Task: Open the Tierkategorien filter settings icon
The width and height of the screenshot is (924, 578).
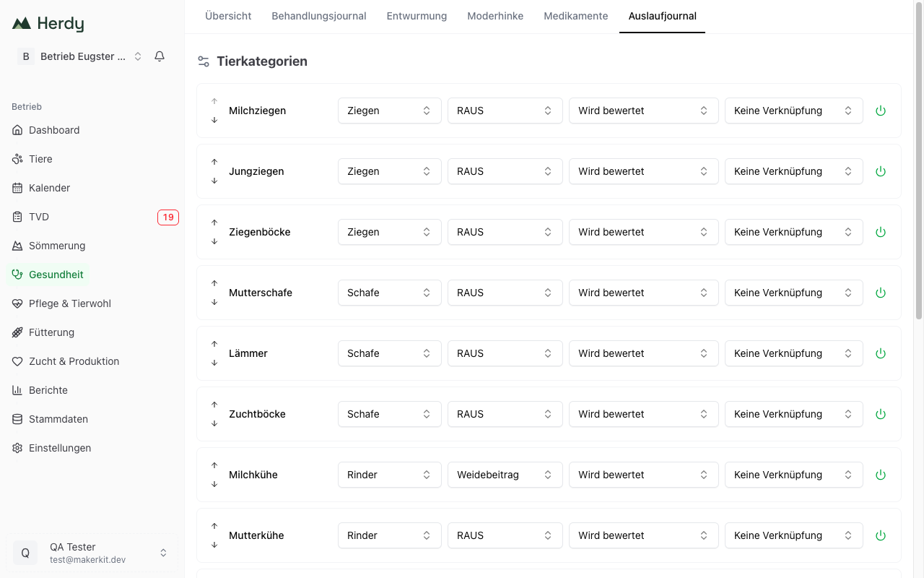Action: [204, 61]
